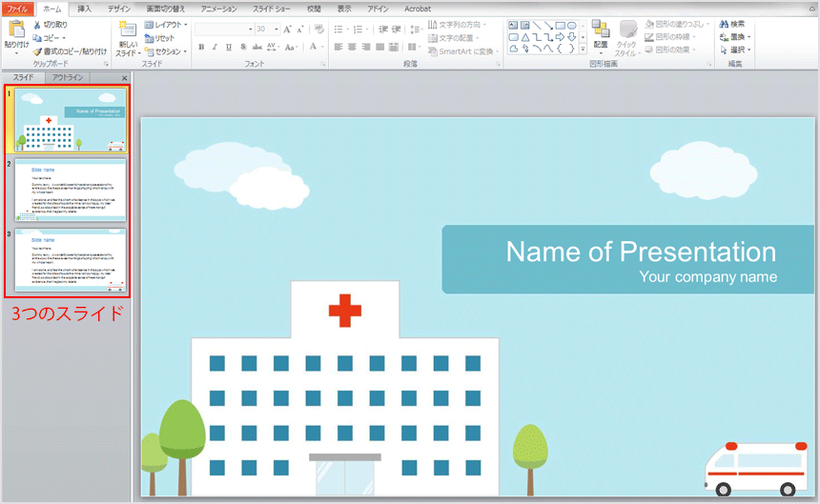Screen dimensions: 820x504
Task: Select the oval shape in gallery
Action: click(572, 25)
